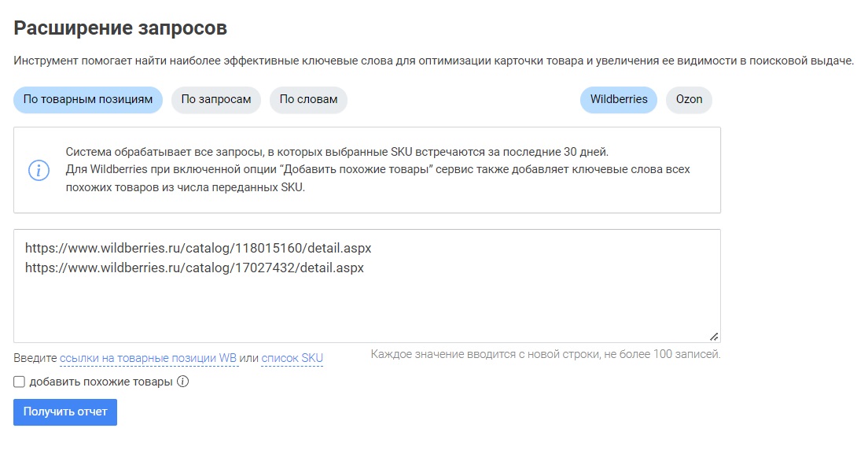Switch to the "По запросам" tab
Image resolution: width=868 pixels, height=454 pixels.
click(x=216, y=100)
